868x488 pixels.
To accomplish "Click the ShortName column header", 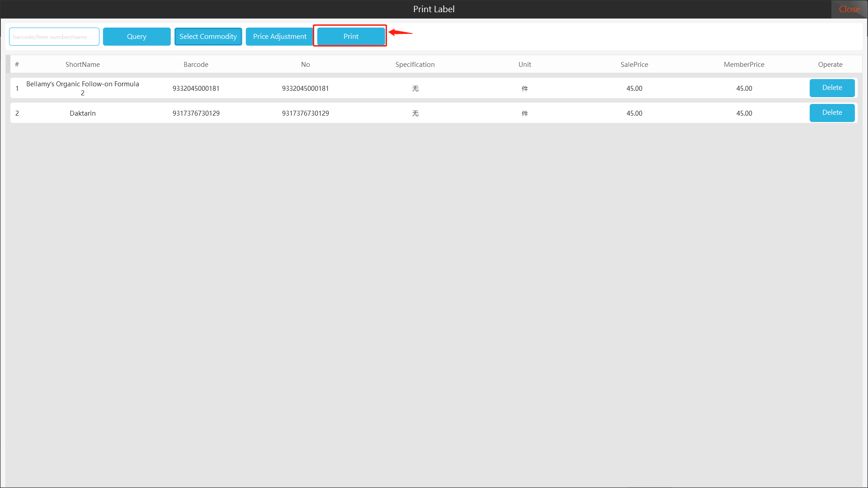I will tap(82, 65).
